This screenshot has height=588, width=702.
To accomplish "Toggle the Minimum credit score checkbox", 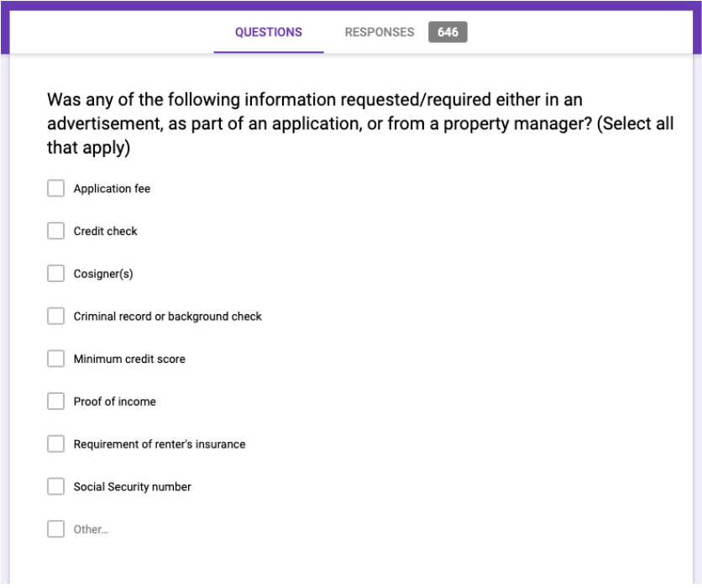I will (x=55, y=359).
